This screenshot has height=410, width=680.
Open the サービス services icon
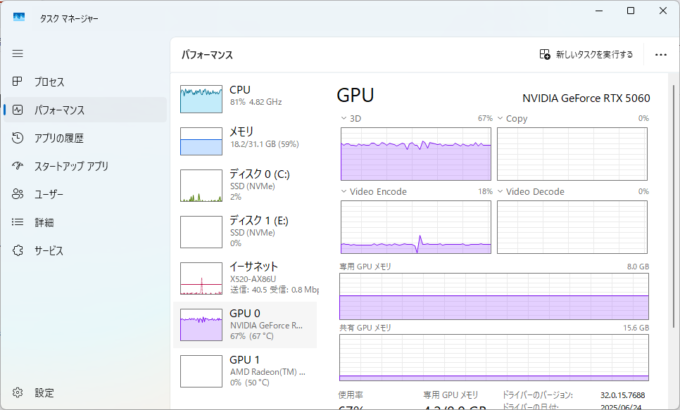(17, 250)
